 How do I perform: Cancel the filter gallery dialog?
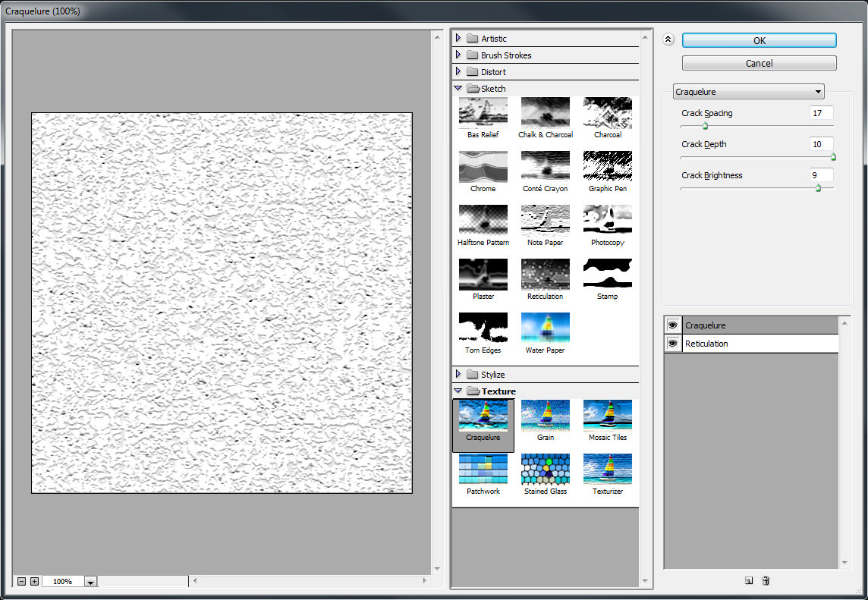coord(759,64)
